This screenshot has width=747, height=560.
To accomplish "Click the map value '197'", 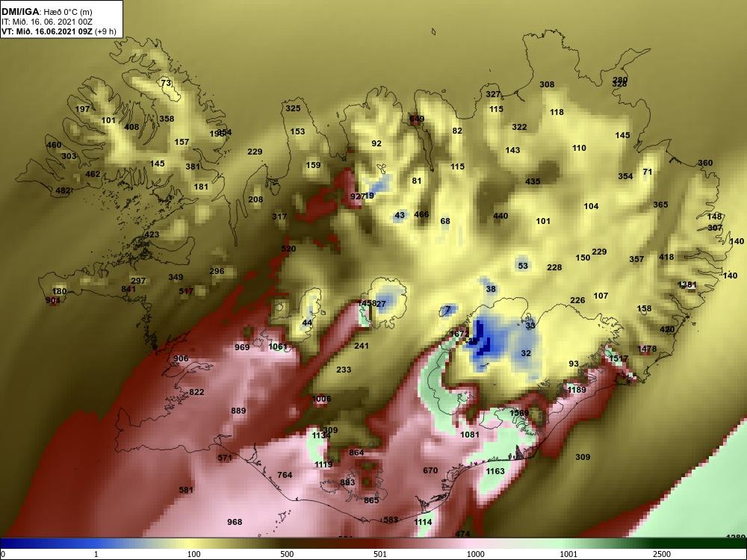I will point(82,109).
